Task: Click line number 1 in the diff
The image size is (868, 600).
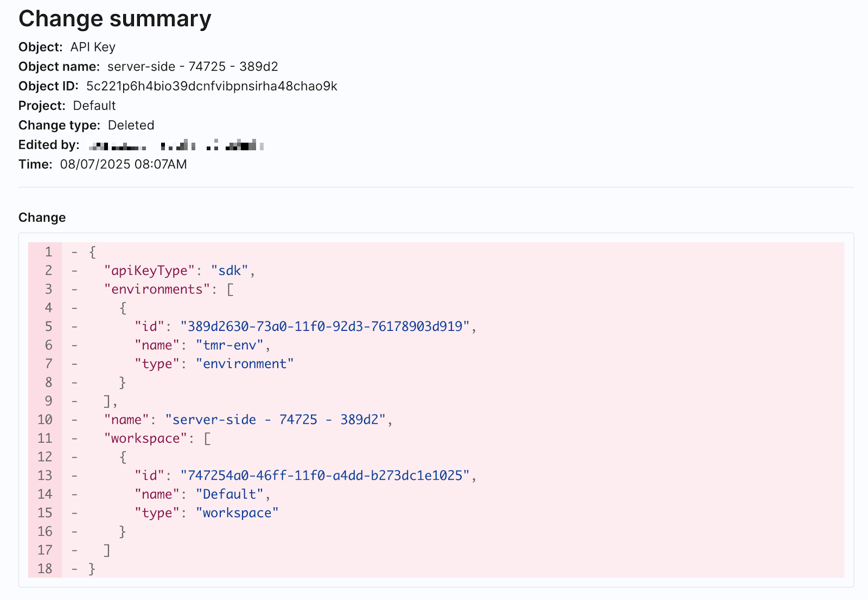Action: click(48, 252)
